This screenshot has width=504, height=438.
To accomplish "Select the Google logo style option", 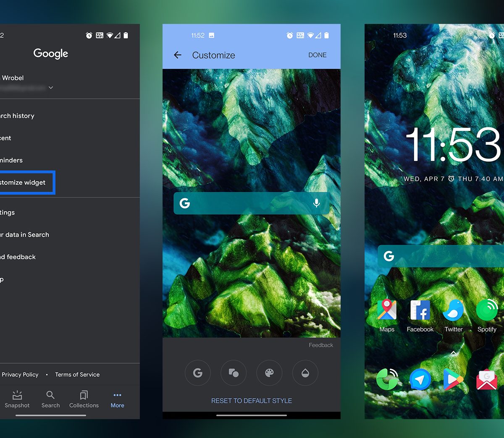I will pos(198,373).
